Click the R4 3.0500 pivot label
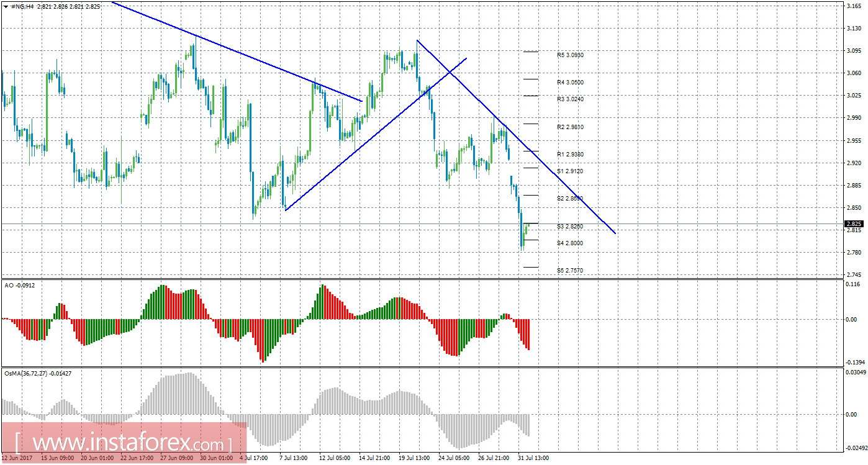868x465 pixels. [x=570, y=83]
